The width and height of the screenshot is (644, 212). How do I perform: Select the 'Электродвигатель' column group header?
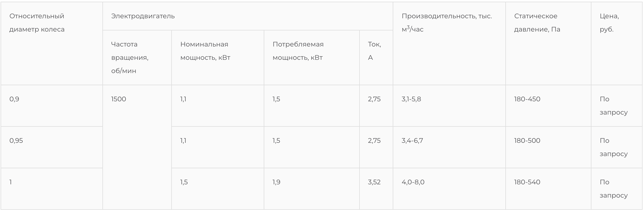click(143, 16)
